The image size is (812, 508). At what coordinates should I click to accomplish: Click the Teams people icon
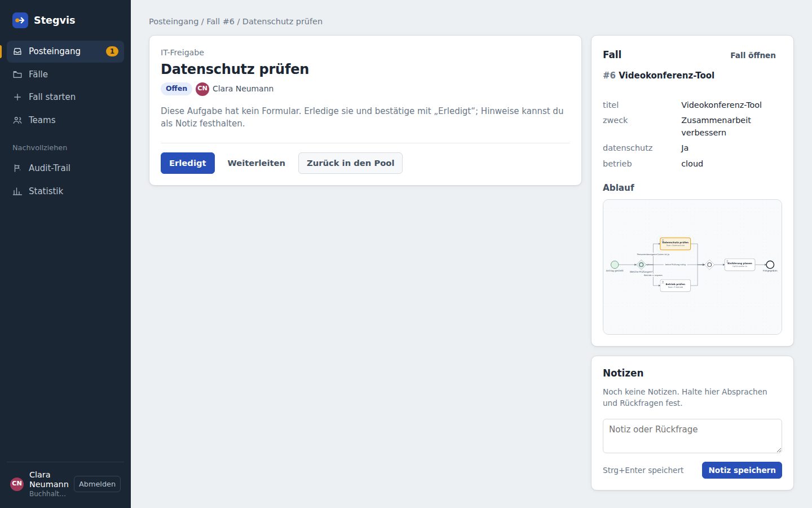point(17,120)
